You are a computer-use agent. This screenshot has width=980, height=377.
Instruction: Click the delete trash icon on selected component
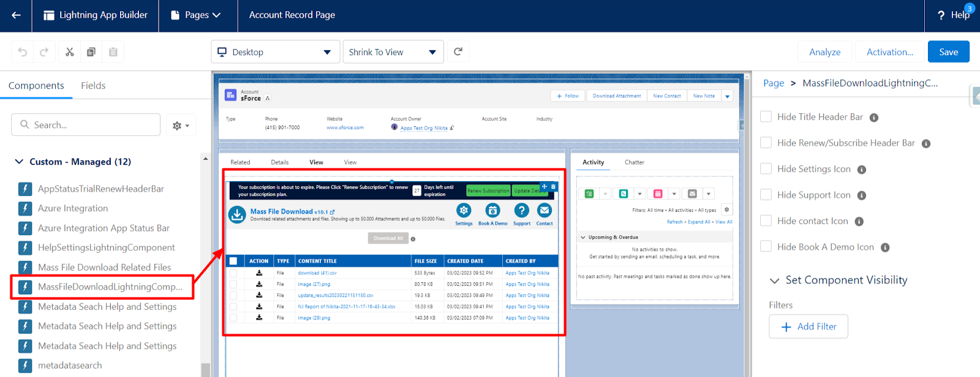tap(553, 187)
